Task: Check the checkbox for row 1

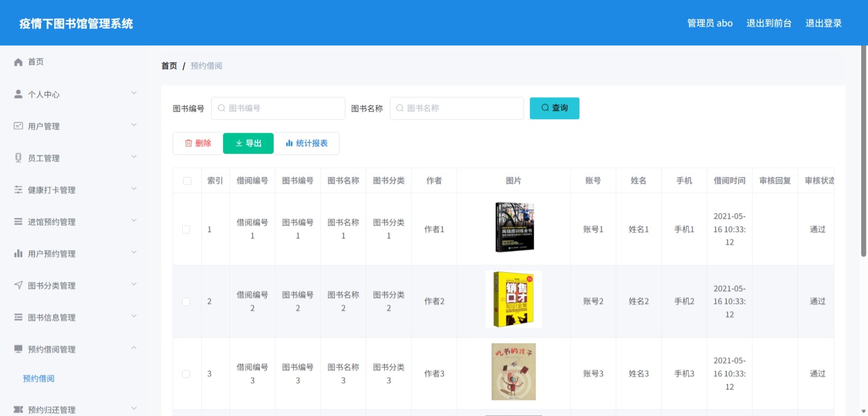Action: (186, 229)
